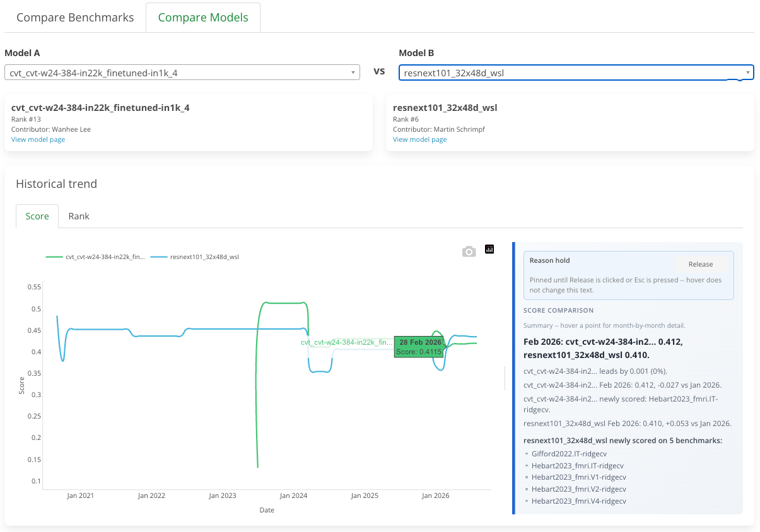Click Hebart2023_fmri.V4-ridgecv list entry
760x532 pixels.
pos(578,501)
